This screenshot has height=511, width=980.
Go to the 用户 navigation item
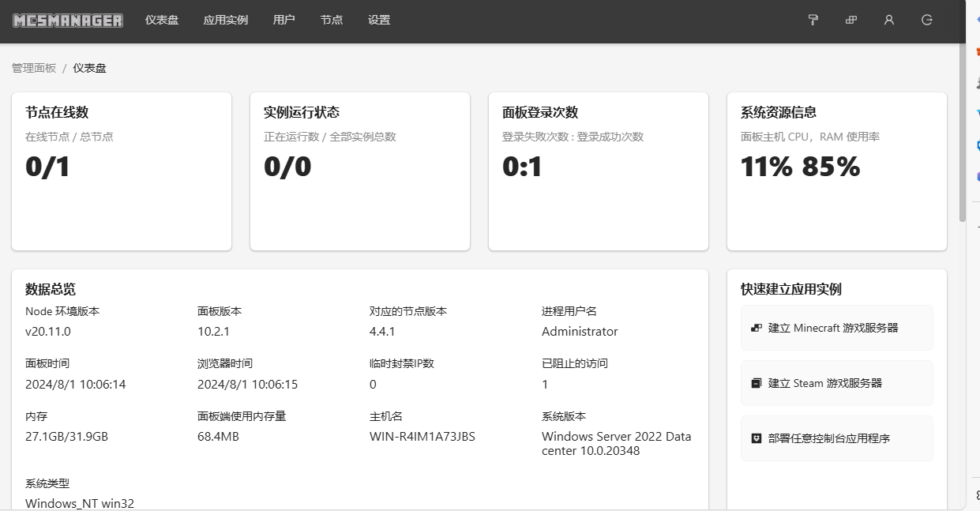pyautogui.click(x=283, y=20)
